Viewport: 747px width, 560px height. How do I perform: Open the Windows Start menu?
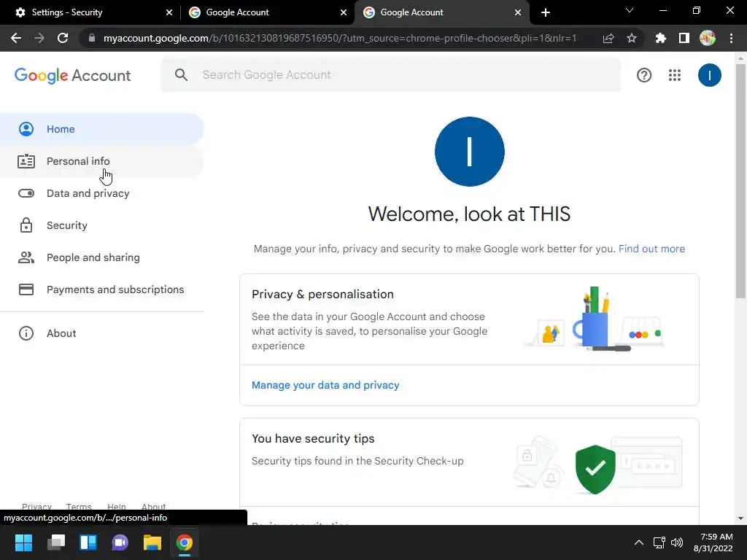[x=23, y=542]
